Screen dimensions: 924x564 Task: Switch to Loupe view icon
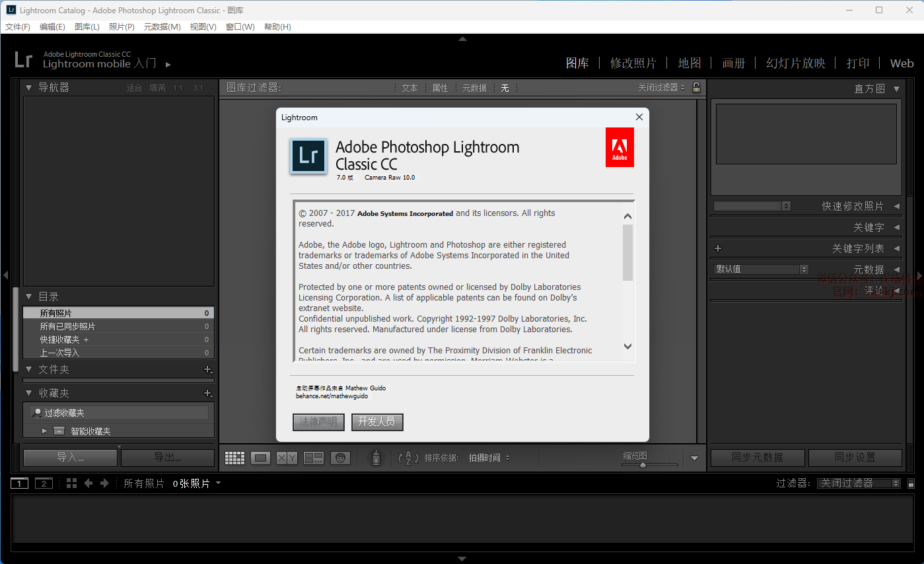(x=261, y=458)
